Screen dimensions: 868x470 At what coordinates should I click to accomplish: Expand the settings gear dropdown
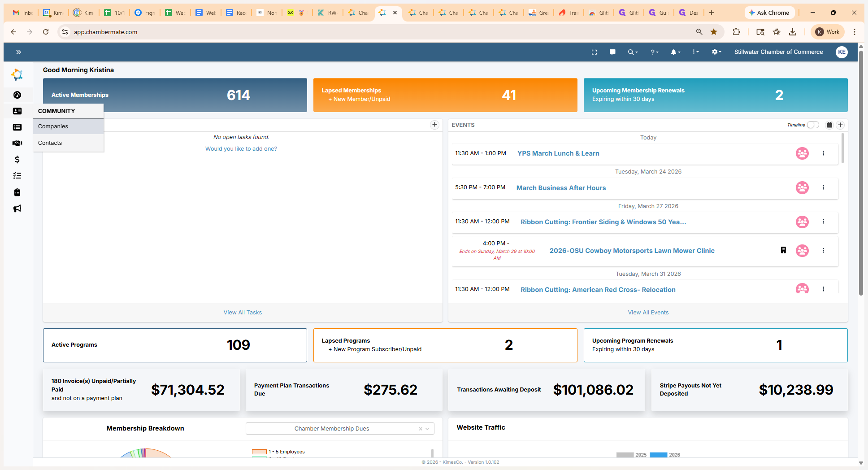pos(716,52)
